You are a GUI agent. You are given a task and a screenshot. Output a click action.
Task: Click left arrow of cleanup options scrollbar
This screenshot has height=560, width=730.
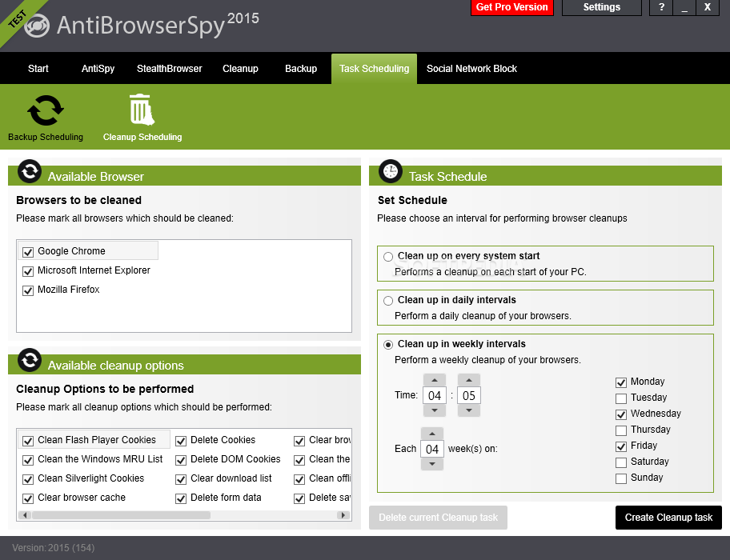pyautogui.click(x=25, y=515)
